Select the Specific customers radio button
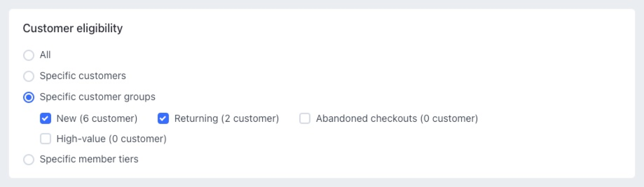644x187 pixels. click(29, 76)
